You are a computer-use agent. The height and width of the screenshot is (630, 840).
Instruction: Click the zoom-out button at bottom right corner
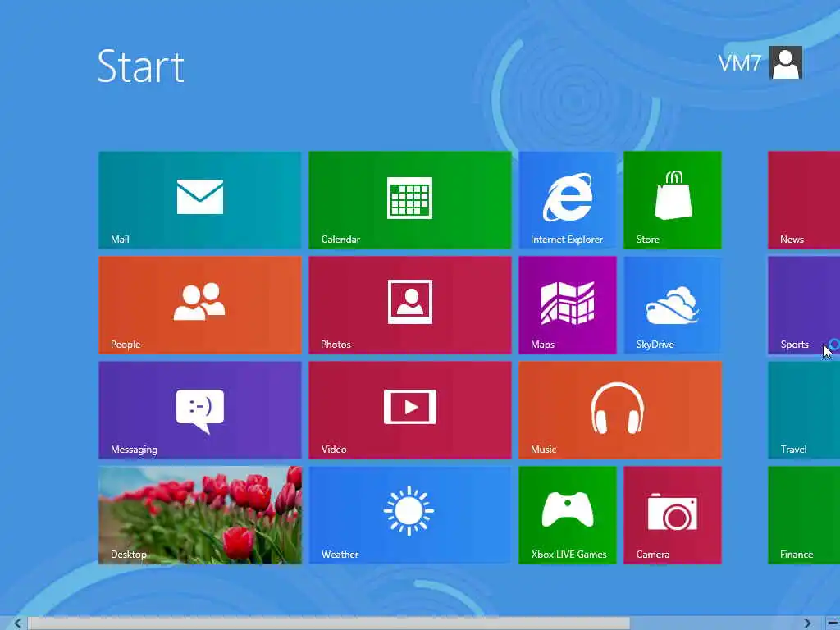[x=833, y=623]
